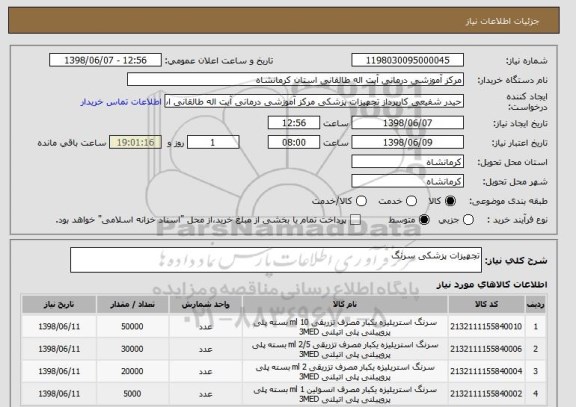
Task: Select product code 213211155840006
Action: pyautogui.click(x=486, y=349)
